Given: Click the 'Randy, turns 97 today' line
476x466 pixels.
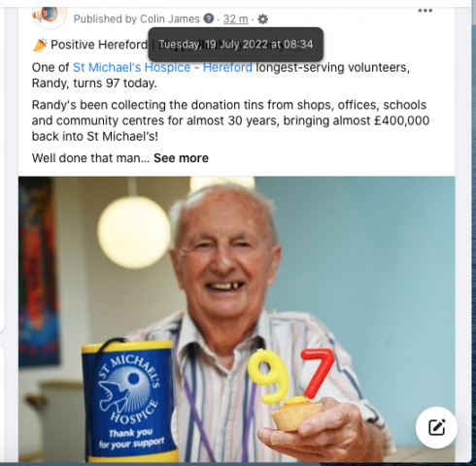Looking at the screenshot, I should [94, 83].
